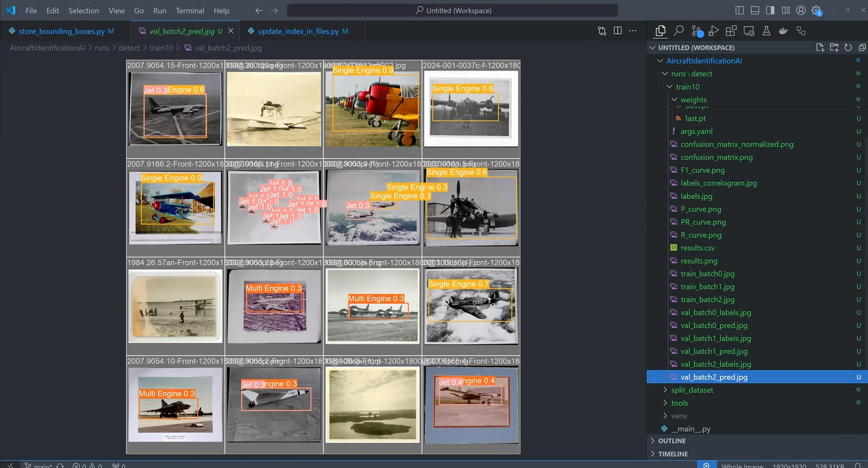Open the Terminal menu
Screen dimensions: 868x468
tap(190, 11)
